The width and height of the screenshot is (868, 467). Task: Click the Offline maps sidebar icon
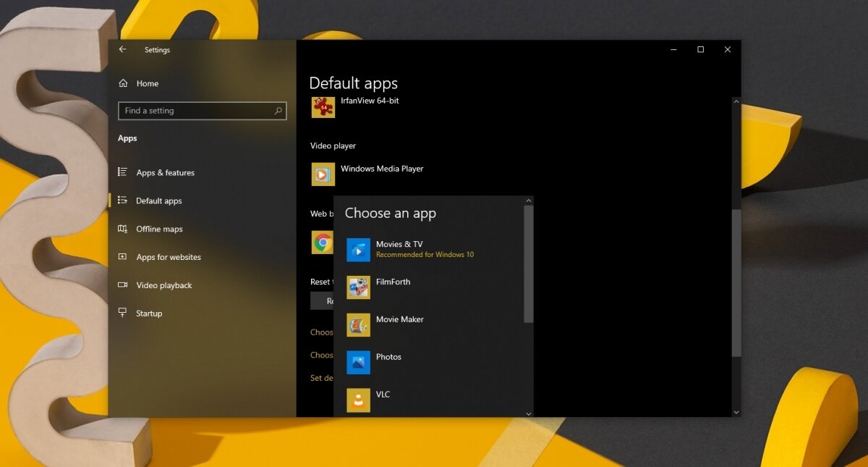tap(124, 229)
